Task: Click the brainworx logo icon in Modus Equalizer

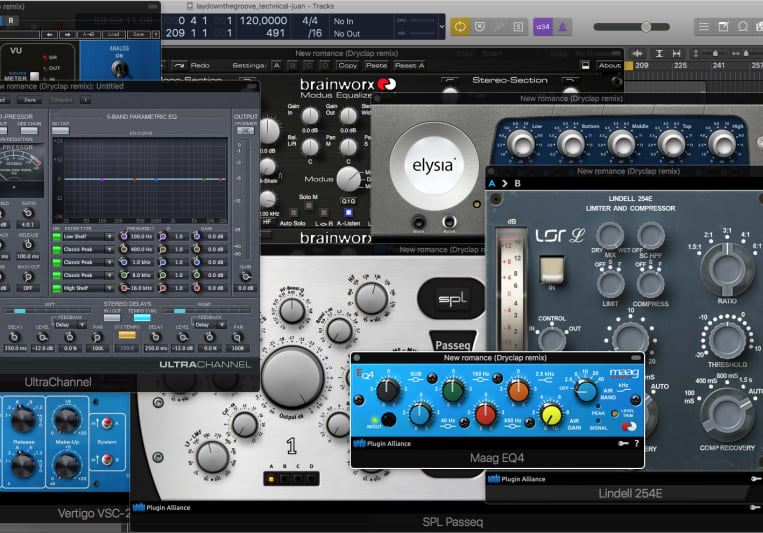Action: [x=387, y=85]
